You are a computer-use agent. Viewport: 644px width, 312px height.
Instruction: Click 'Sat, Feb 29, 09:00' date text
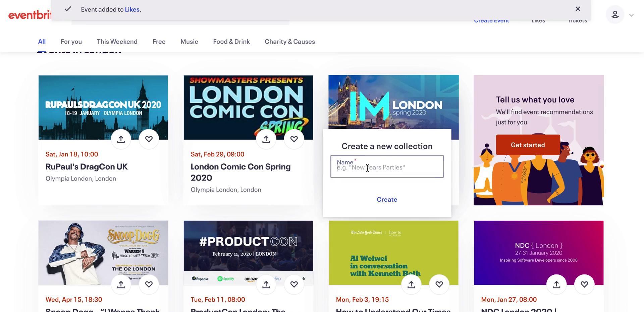pyautogui.click(x=217, y=154)
